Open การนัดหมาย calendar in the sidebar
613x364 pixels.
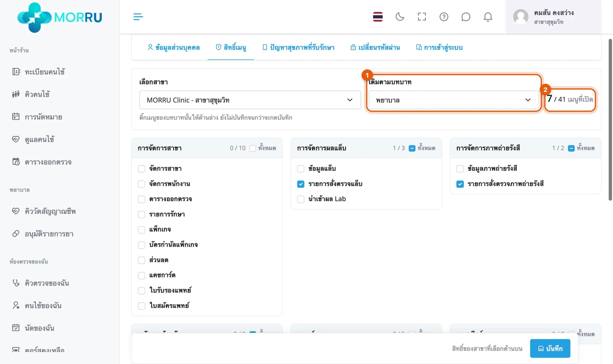(37, 117)
